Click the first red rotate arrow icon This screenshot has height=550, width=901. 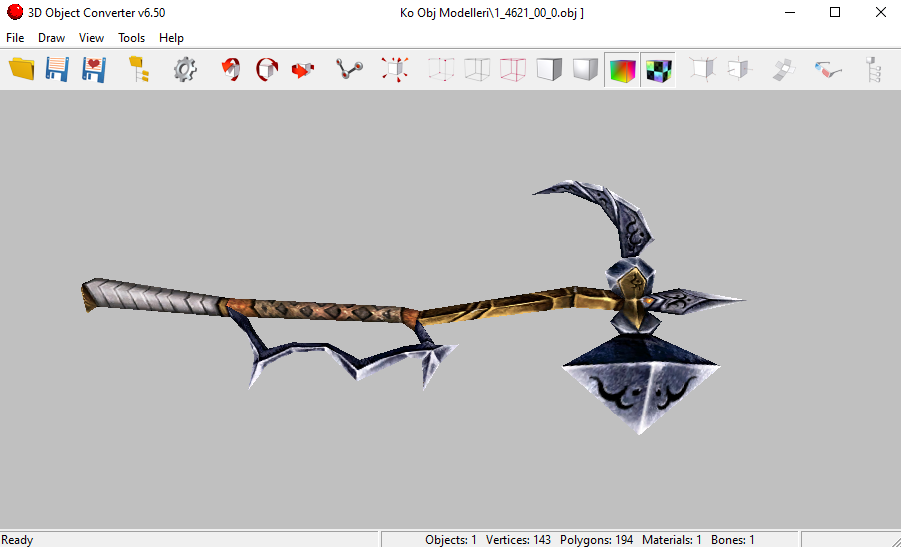[231, 70]
